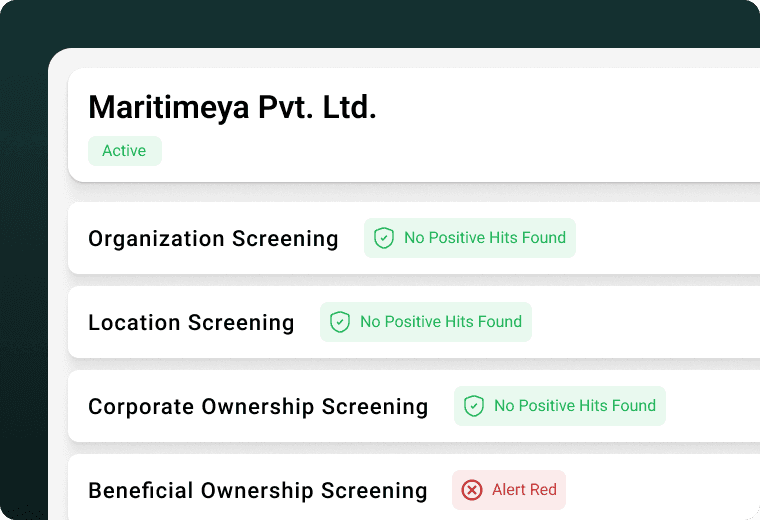Open the Alert Red badge for Beneficial Ownership
This screenshot has height=520, width=760.
coord(508,490)
